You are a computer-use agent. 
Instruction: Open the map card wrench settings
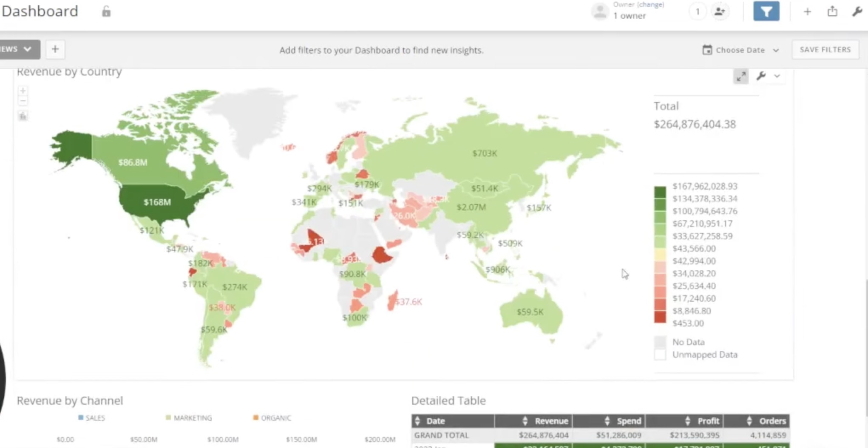coord(761,76)
